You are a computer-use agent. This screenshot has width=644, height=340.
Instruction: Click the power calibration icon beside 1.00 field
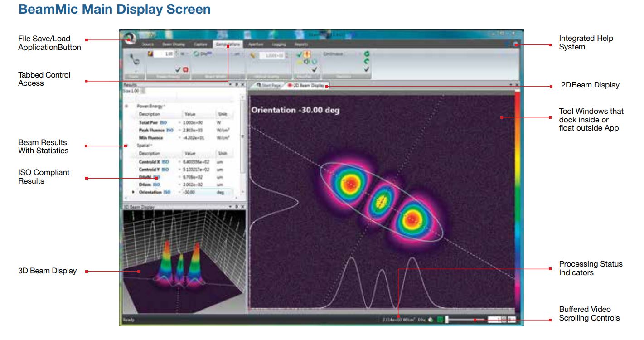pyautogui.click(x=151, y=53)
